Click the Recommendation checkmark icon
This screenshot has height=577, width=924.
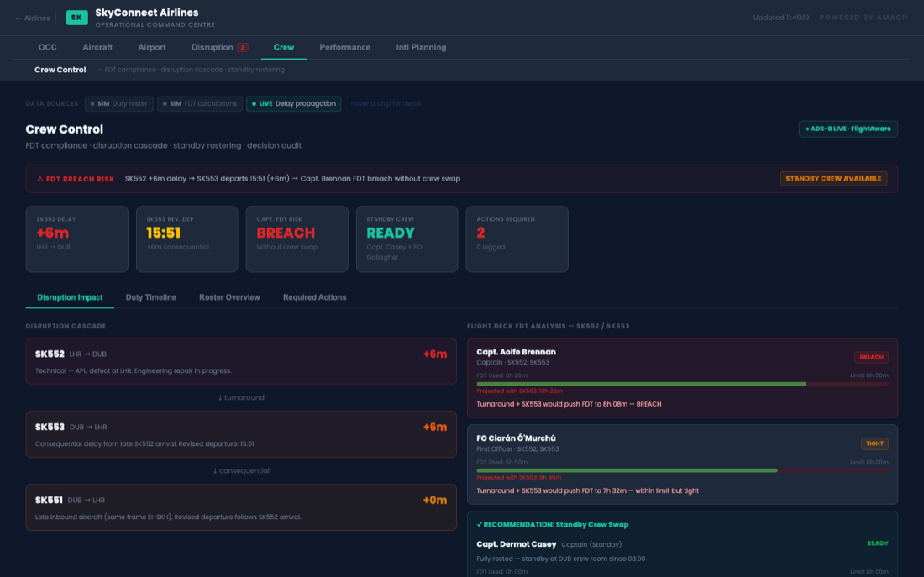click(x=480, y=524)
